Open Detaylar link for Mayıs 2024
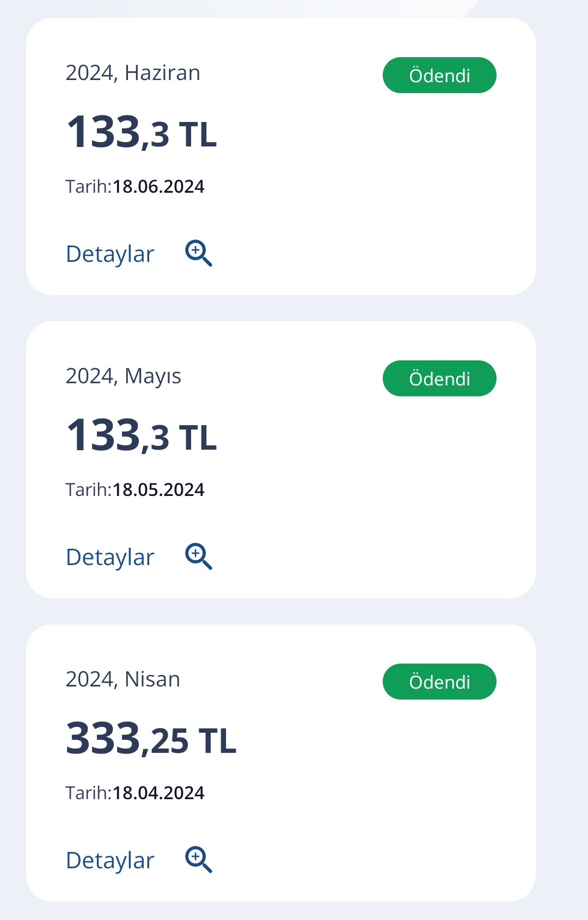 (110, 557)
